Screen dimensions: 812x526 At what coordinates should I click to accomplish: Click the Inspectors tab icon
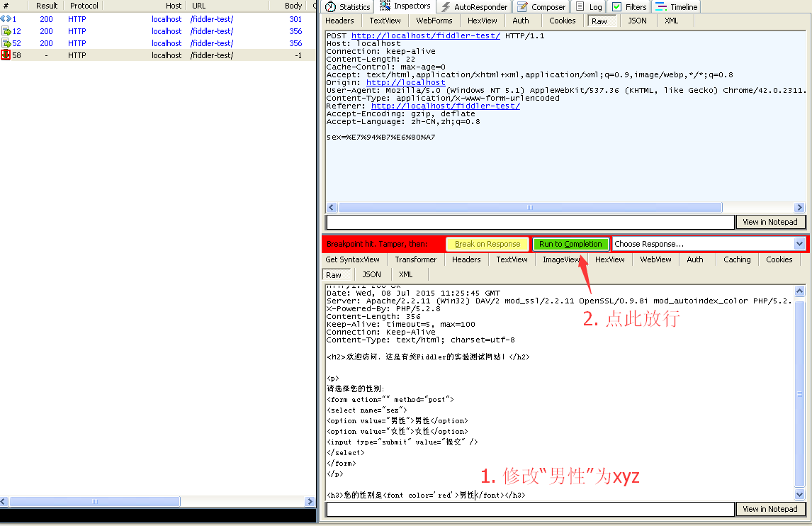(x=385, y=6)
